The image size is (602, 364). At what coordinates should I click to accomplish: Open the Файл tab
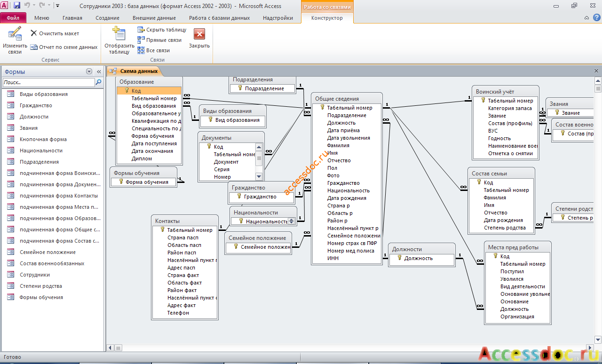[x=13, y=18]
